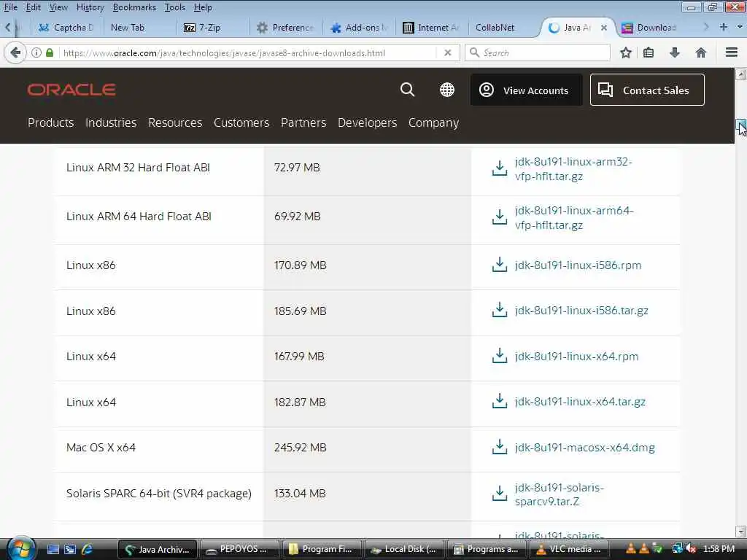Open the browser Downloads arrow icon
747x560 pixels.
[674, 52]
